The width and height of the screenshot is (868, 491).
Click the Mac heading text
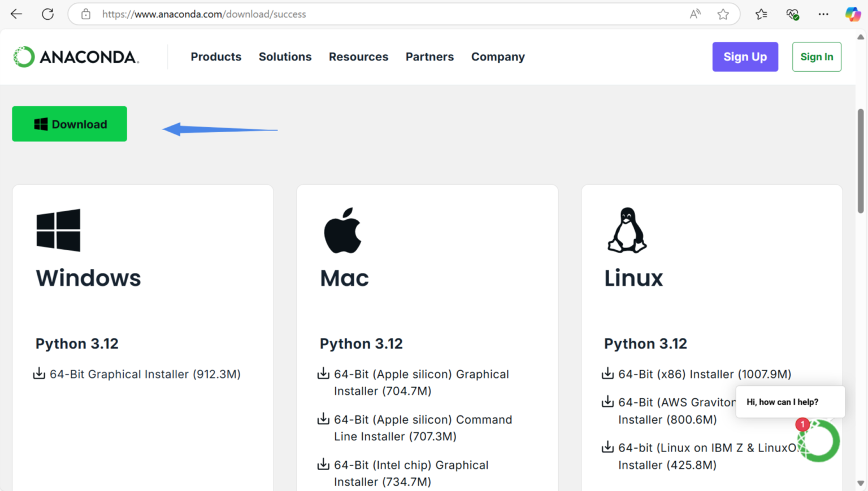tap(344, 278)
